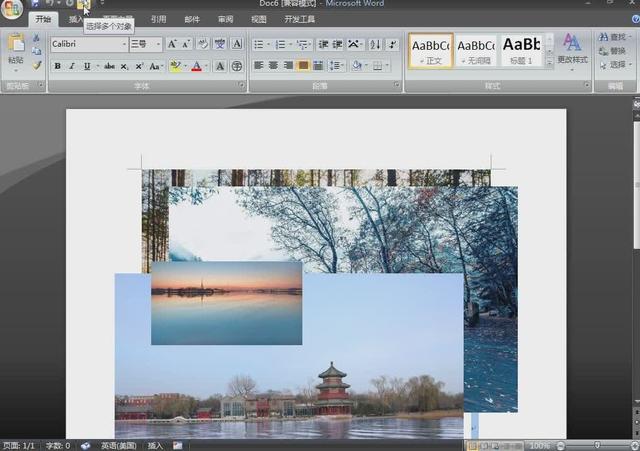
Task: Apply strikethrough formatting
Action: [109, 66]
